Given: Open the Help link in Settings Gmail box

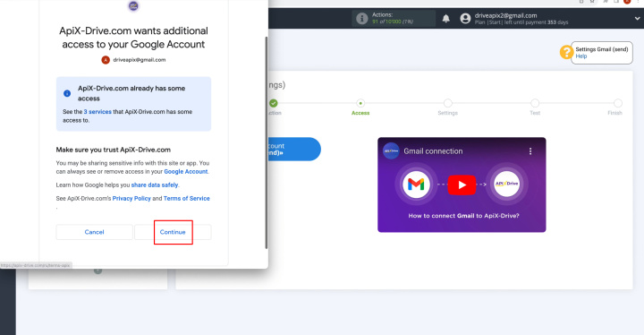Looking at the screenshot, I should [x=581, y=56].
